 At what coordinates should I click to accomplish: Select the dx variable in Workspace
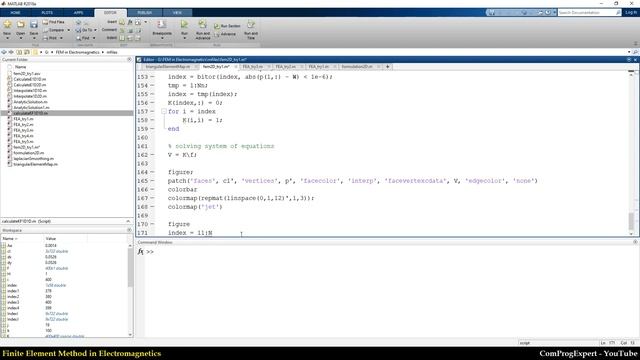[x=9, y=257]
